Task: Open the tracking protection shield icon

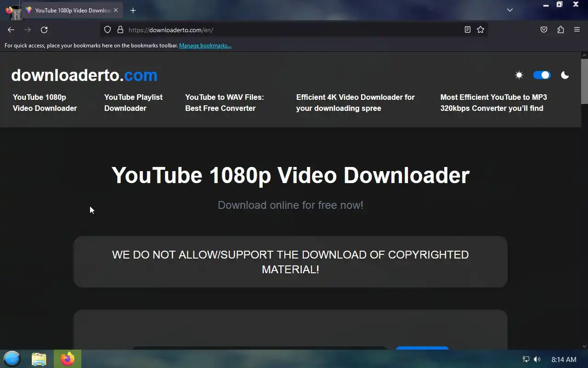Action: 107,30
